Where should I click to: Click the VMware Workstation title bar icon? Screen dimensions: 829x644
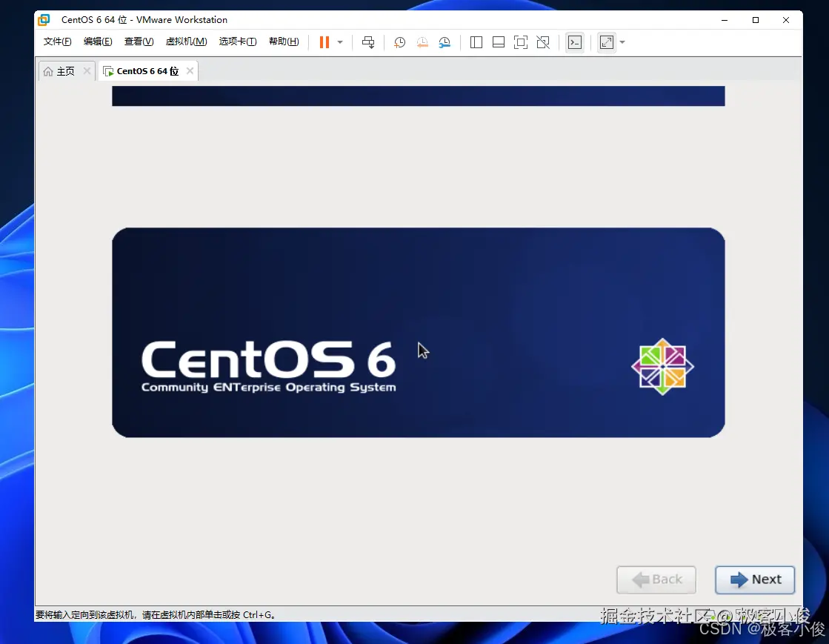coord(44,20)
